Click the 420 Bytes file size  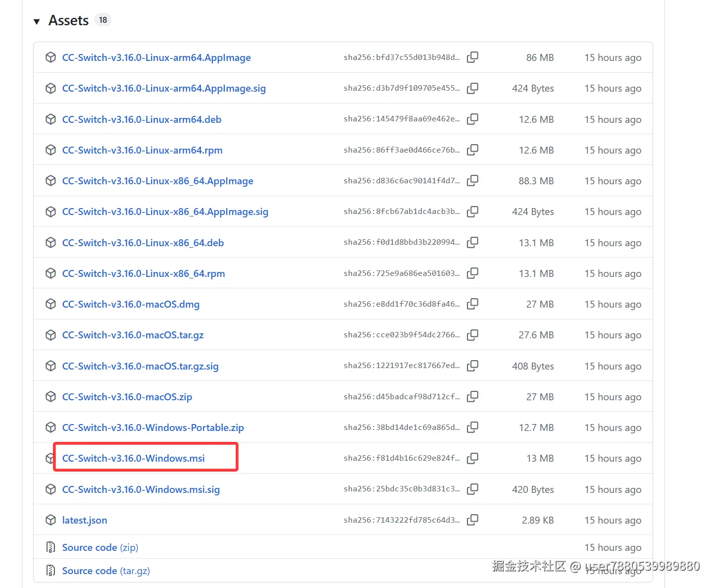(533, 489)
